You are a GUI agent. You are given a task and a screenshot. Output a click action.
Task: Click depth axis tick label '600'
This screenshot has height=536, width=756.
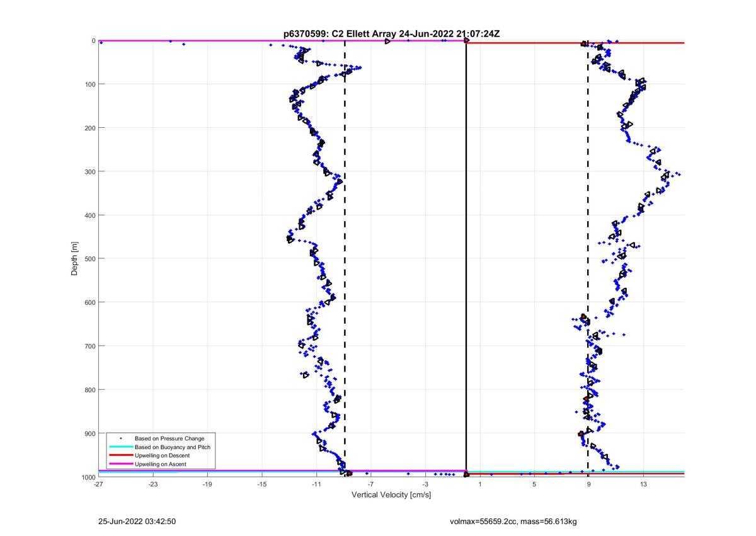[90, 302]
